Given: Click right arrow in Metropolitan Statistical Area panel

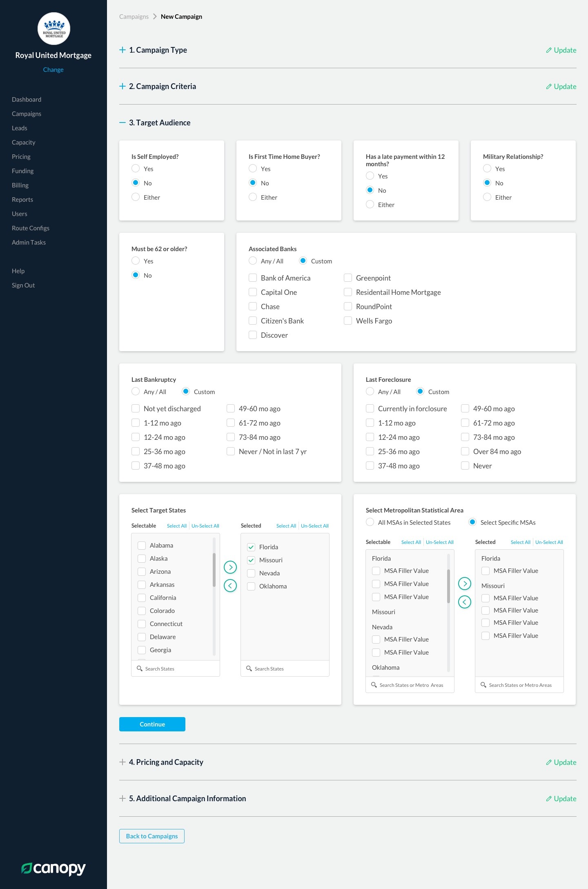Looking at the screenshot, I should click(x=465, y=584).
